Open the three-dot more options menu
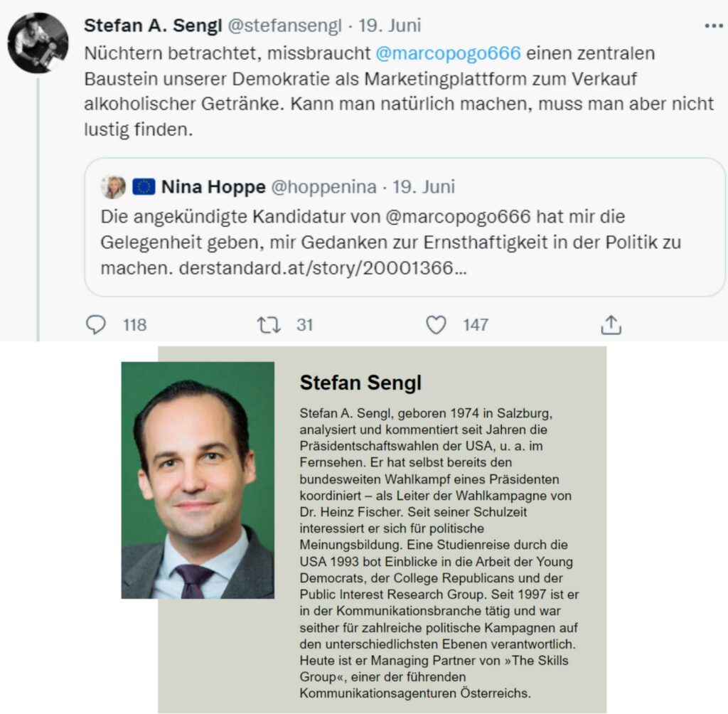Screen dimensions: 728x714 point(714,26)
